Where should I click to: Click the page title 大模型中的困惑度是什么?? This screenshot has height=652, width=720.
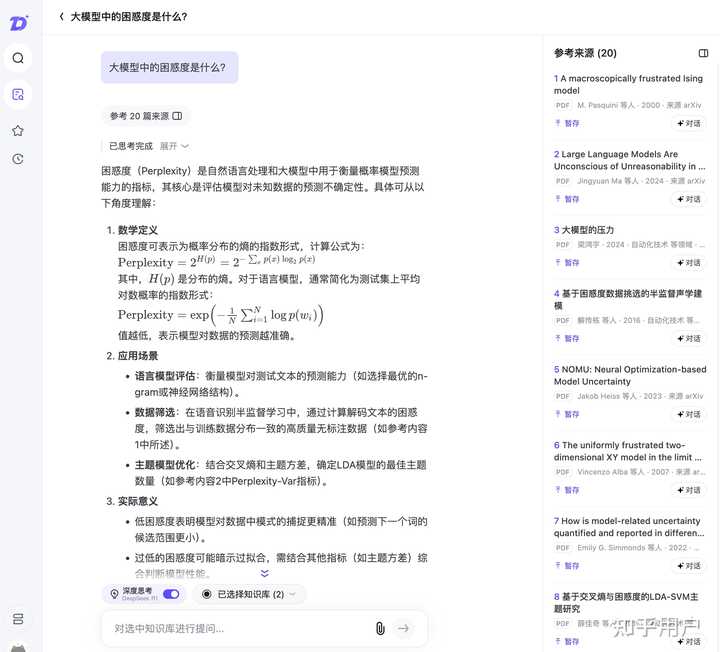129,17
